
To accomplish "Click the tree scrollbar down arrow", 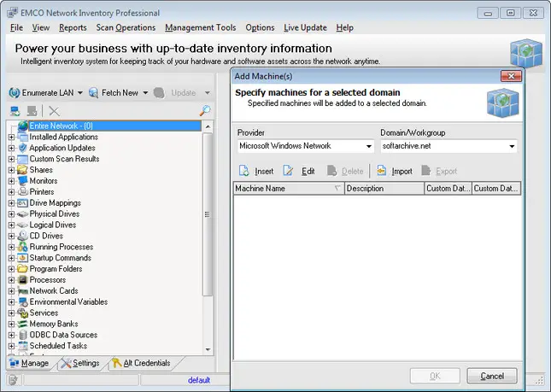I will (x=208, y=349).
